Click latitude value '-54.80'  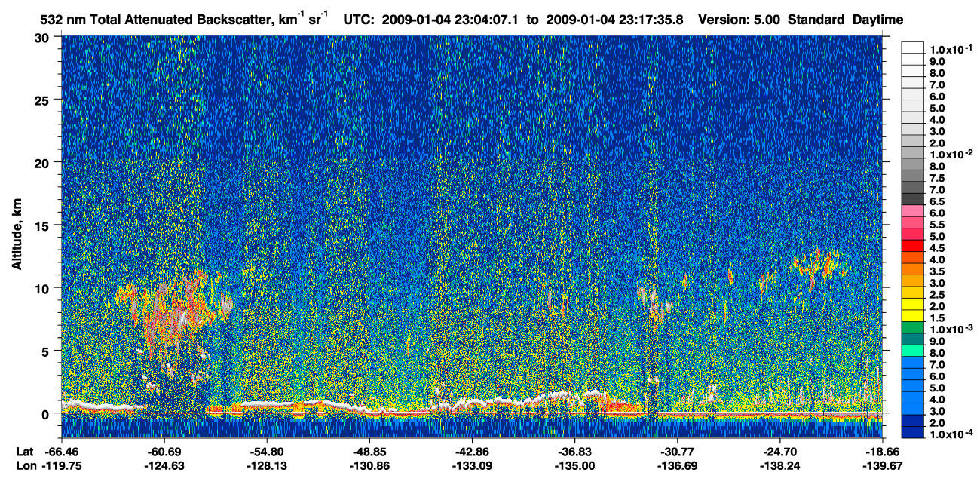pos(267,452)
